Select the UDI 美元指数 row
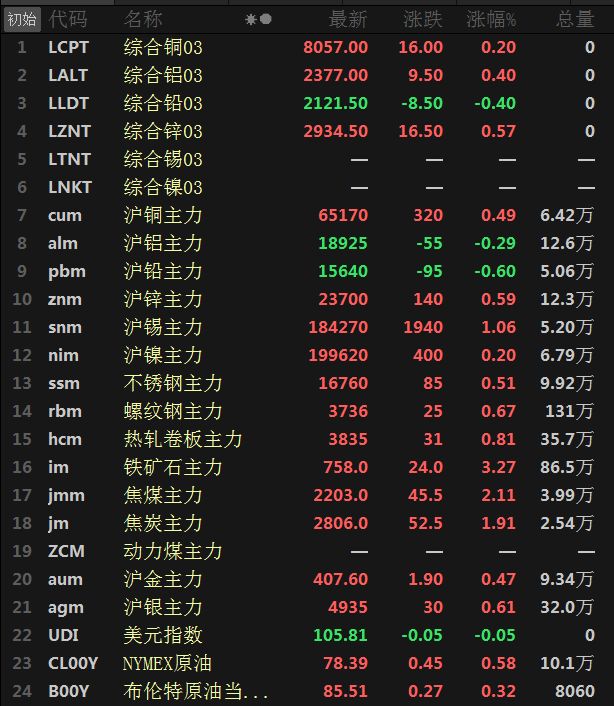Image resolution: width=614 pixels, height=706 pixels. click(307, 635)
